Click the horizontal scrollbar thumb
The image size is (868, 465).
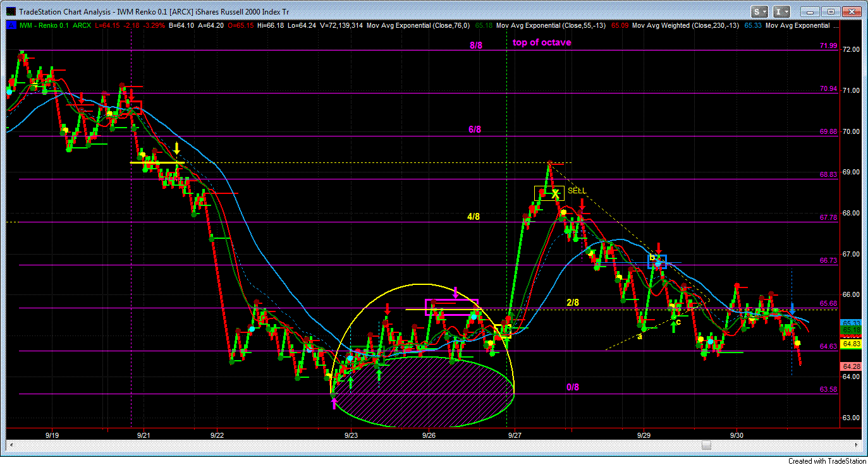pyautogui.click(x=707, y=446)
